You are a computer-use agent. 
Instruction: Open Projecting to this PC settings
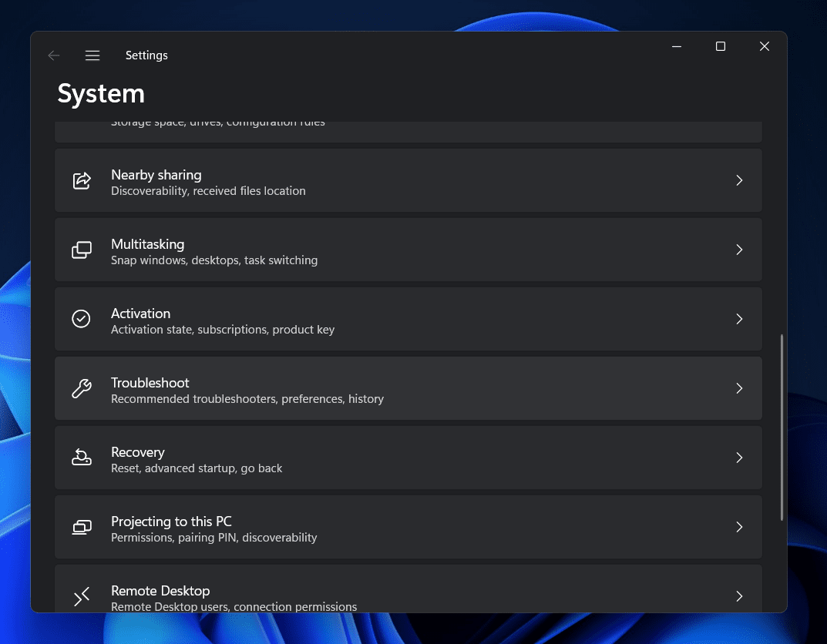385,528
